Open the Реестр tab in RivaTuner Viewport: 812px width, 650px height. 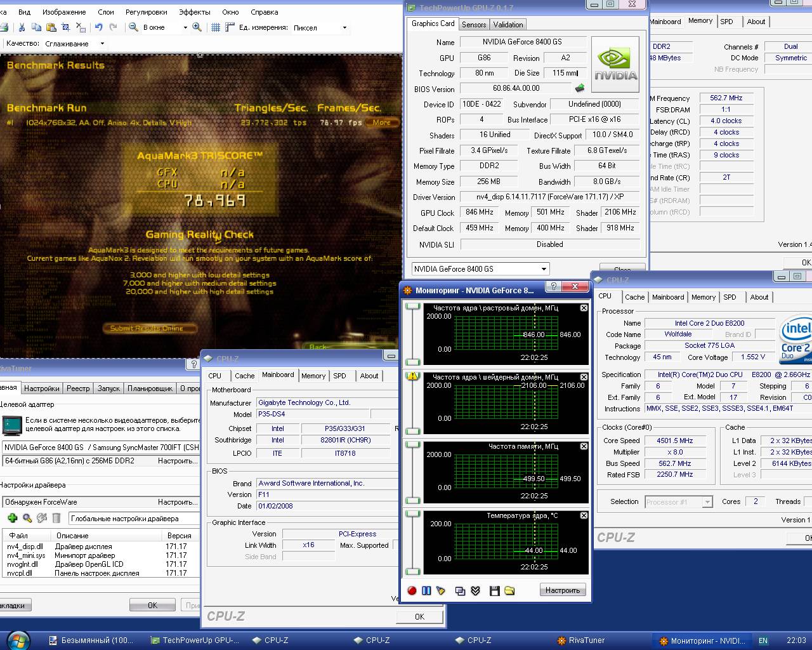click(78, 388)
